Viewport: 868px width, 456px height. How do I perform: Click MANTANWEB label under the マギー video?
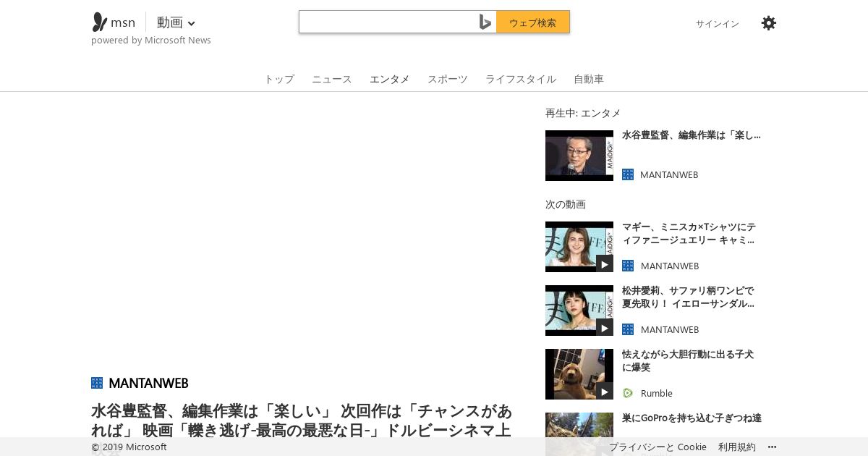[x=670, y=266]
